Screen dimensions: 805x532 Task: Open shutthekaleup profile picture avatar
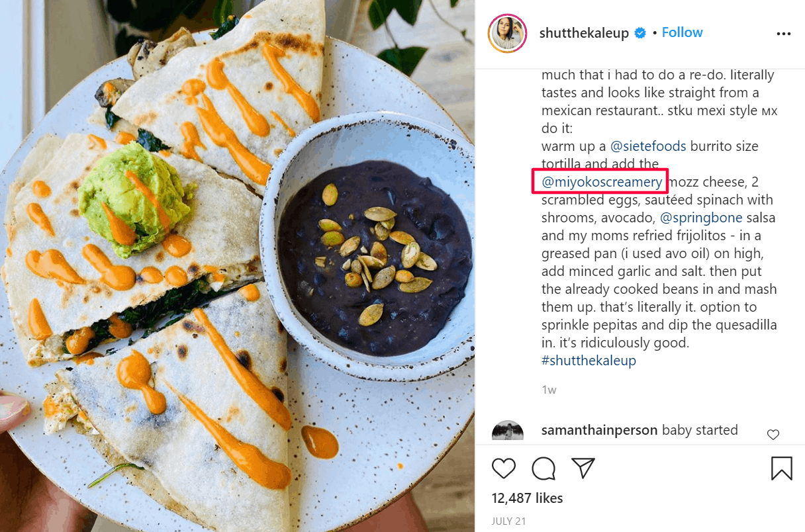pos(507,32)
